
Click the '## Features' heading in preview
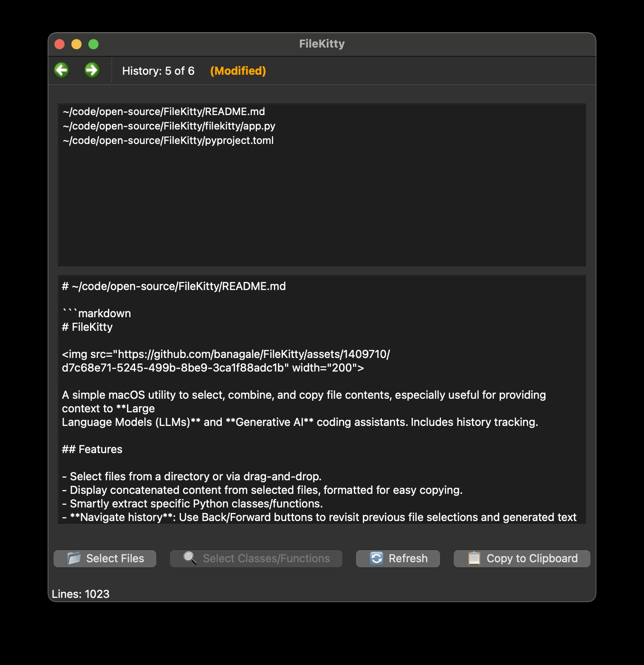pos(92,449)
